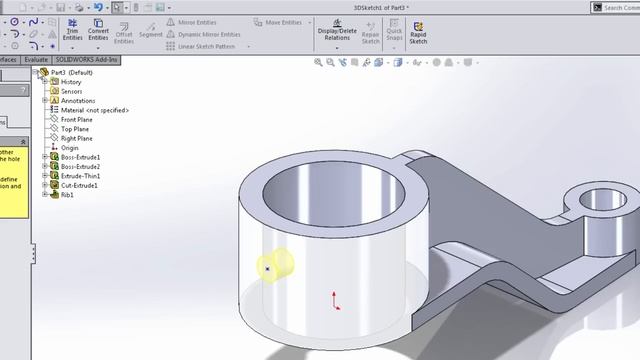This screenshot has width=640, height=360.
Task: Select the Arc sketch tool
Action: pos(14,34)
